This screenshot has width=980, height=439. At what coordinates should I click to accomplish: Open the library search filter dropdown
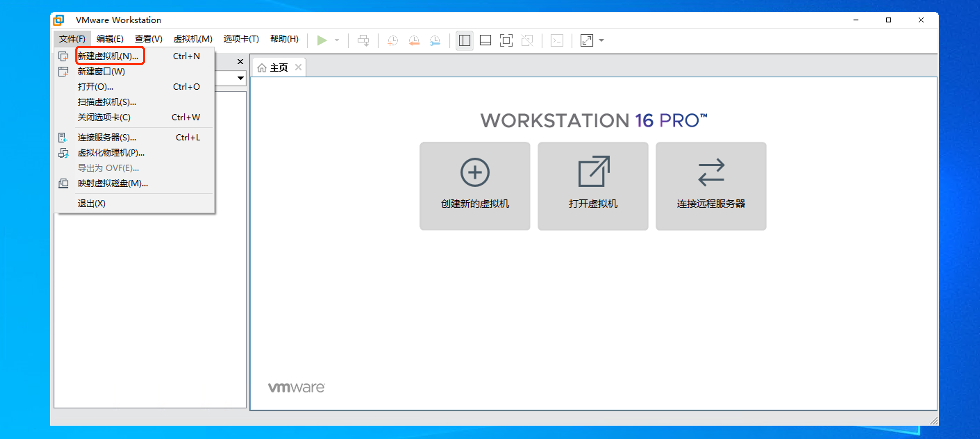(x=240, y=78)
